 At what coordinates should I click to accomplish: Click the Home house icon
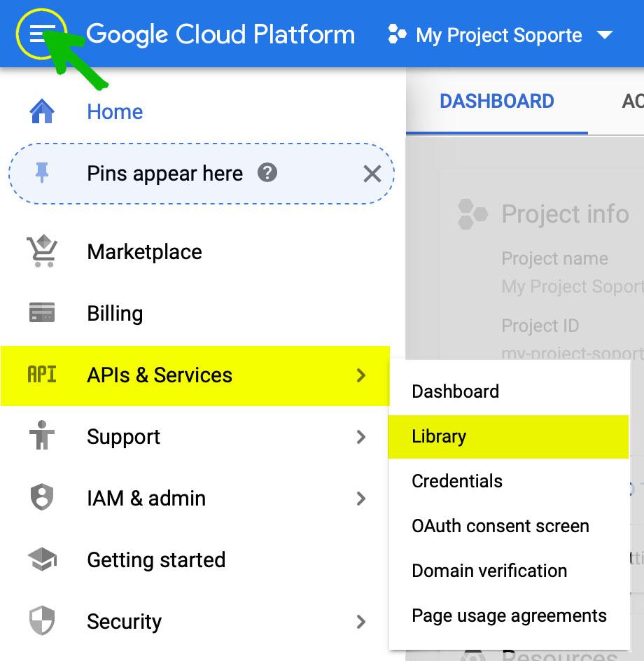coord(42,111)
